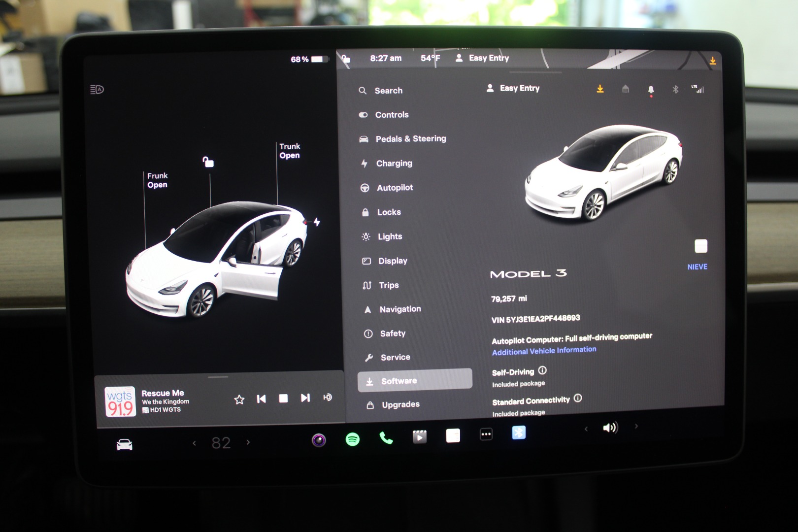The height and width of the screenshot is (532, 798).
Task: Toggle the Frunk Open control
Action: [158, 180]
